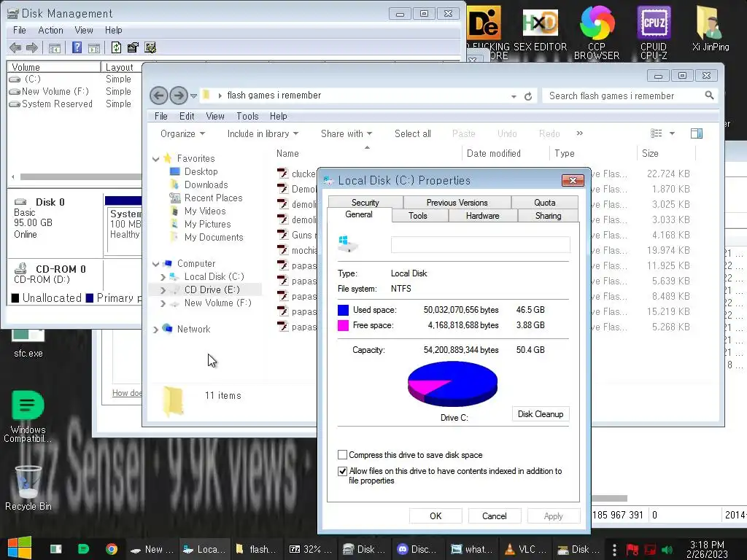Viewport: 747px width, 560px height.
Task: Click the volume icon in system tray
Action: 667,550
